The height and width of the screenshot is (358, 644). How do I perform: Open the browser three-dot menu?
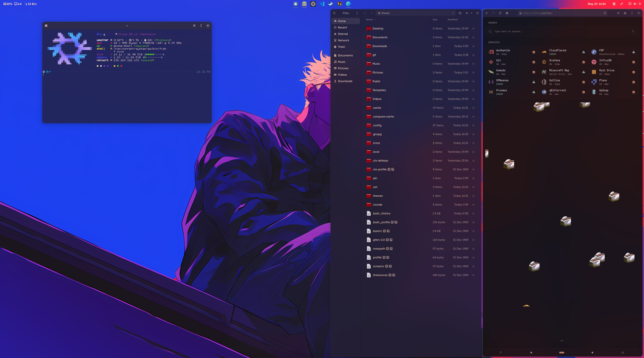pyautogui.click(x=632, y=13)
